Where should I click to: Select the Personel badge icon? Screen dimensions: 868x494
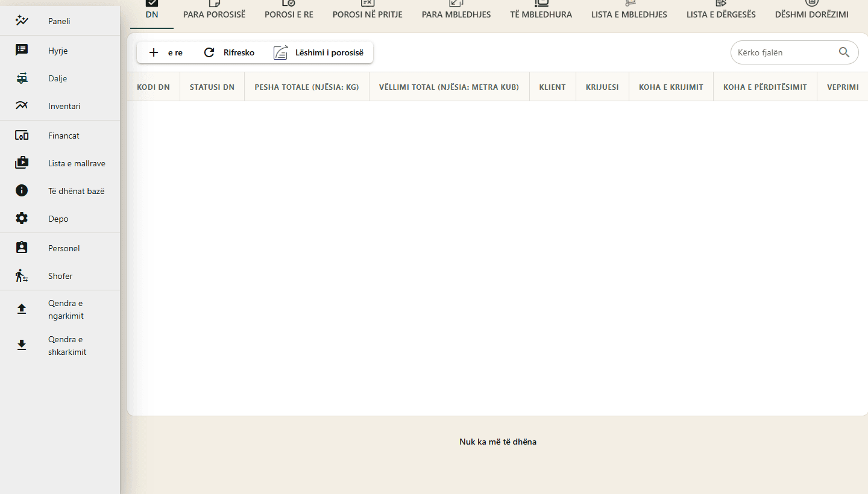click(22, 248)
